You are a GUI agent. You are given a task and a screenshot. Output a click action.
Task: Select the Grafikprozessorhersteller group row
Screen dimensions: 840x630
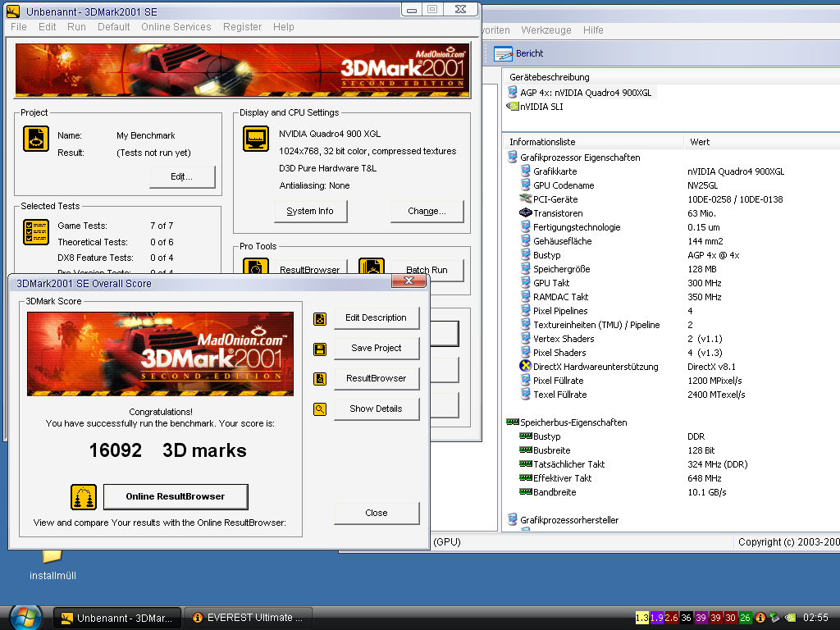(x=563, y=519)
